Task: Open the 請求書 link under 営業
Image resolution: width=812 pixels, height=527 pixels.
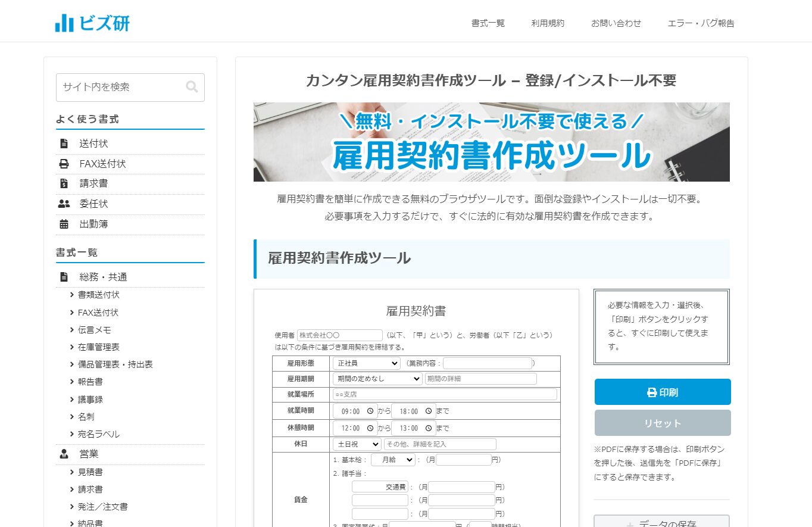Action: pos(90,489)
